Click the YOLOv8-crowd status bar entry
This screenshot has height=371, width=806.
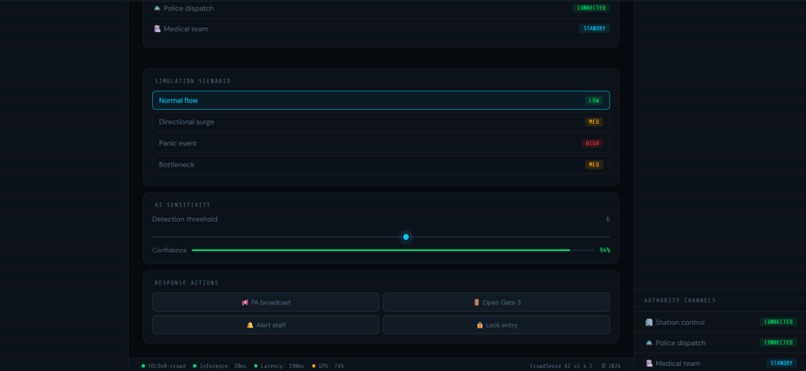click(163, 366)
